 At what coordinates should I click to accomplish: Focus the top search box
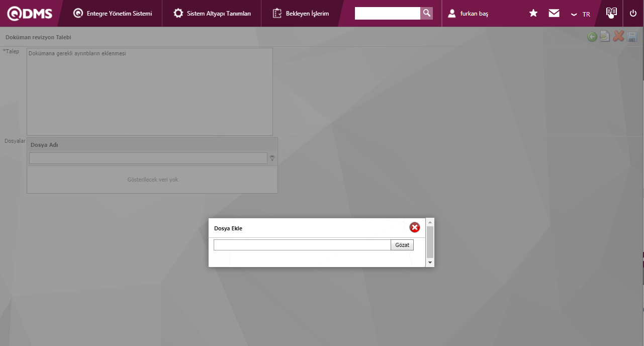point(387,13)
